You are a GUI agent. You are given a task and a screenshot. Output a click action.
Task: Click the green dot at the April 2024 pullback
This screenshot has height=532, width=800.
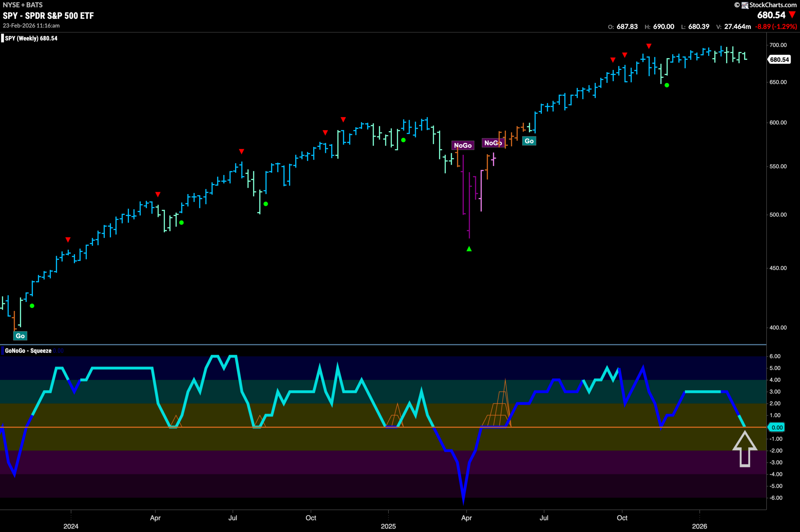click(x=182, y=223)
